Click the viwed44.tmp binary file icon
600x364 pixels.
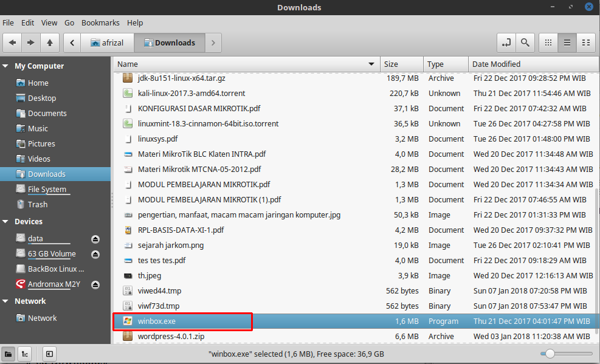tap(128, 290)
